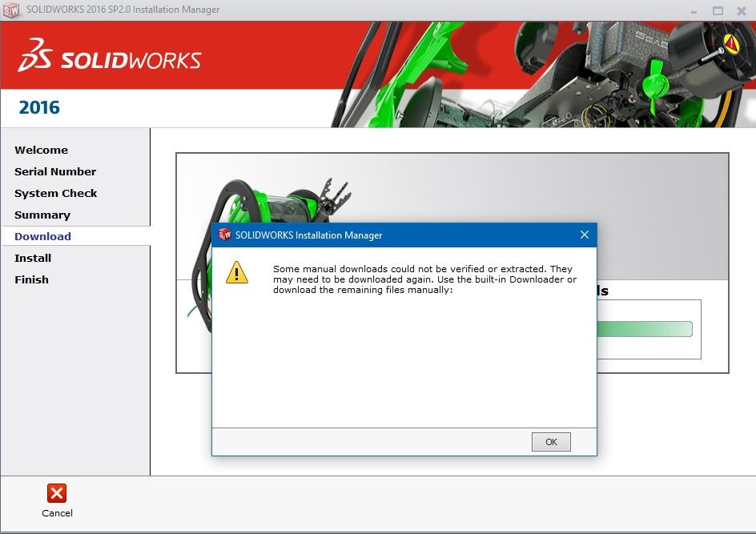Maximize the Installation Manager window
Screen dimensions: 756x534
[718, 10]
